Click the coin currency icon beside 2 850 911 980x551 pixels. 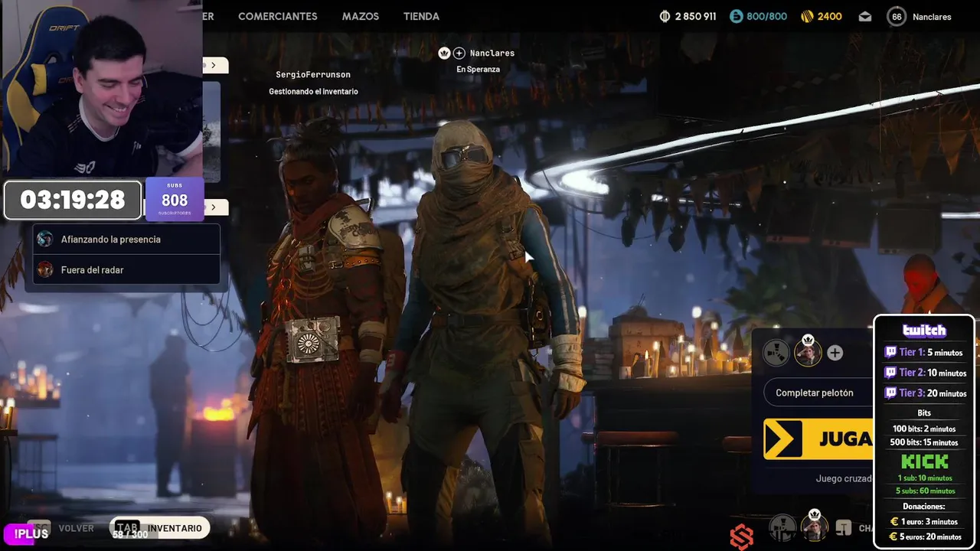665,16
